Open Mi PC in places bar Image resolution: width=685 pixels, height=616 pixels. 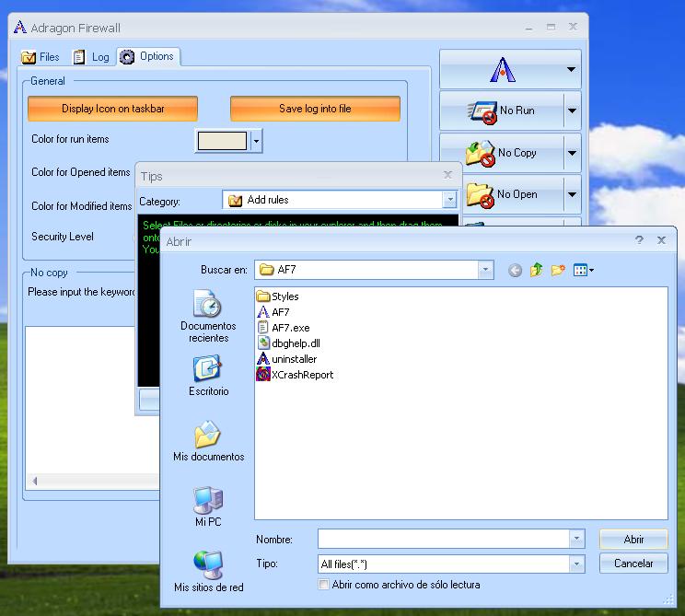208,506
